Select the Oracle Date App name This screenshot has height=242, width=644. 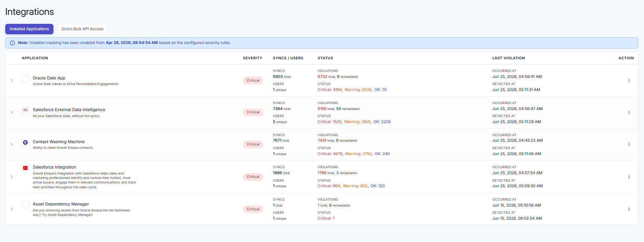click(x=49, y=78)
